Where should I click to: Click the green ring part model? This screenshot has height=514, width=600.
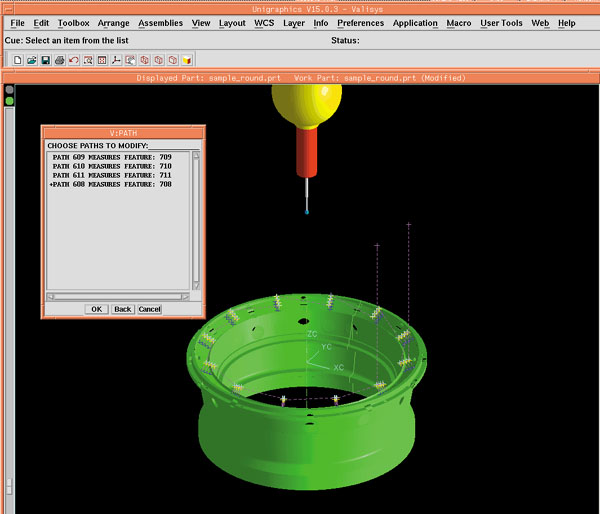306,394
